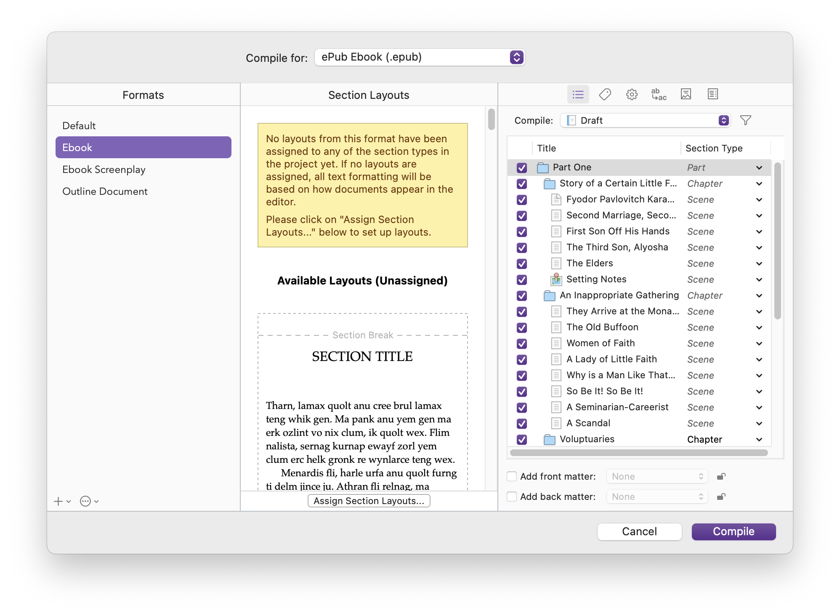Select the Ebook Screenplay format

(104, 170)
